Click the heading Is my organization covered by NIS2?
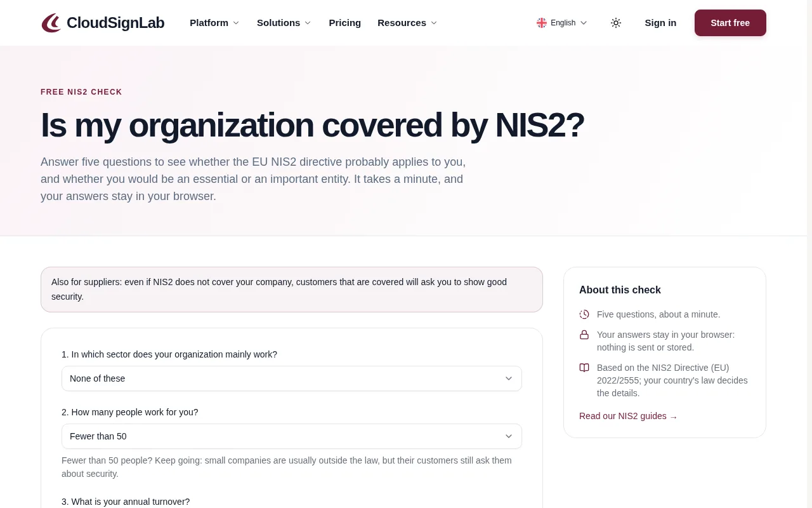The width and height of the screenshot is (812, 508). pyautogui.click(x=312, y=125)
